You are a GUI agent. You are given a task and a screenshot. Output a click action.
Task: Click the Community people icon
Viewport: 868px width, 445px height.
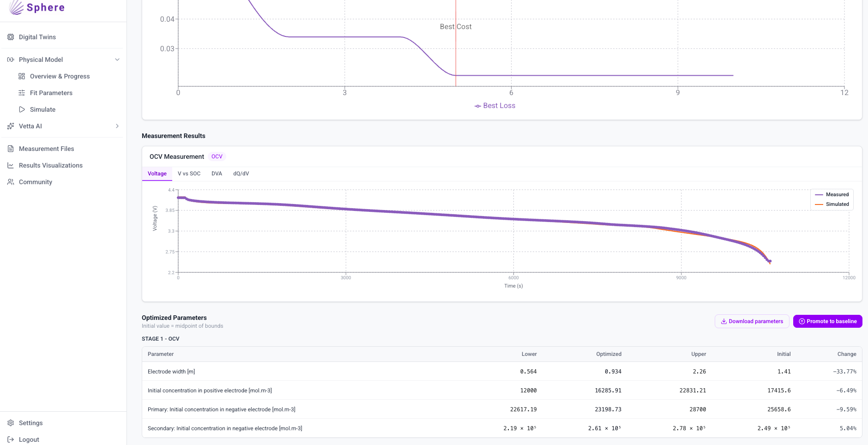(x=11, y=182)
